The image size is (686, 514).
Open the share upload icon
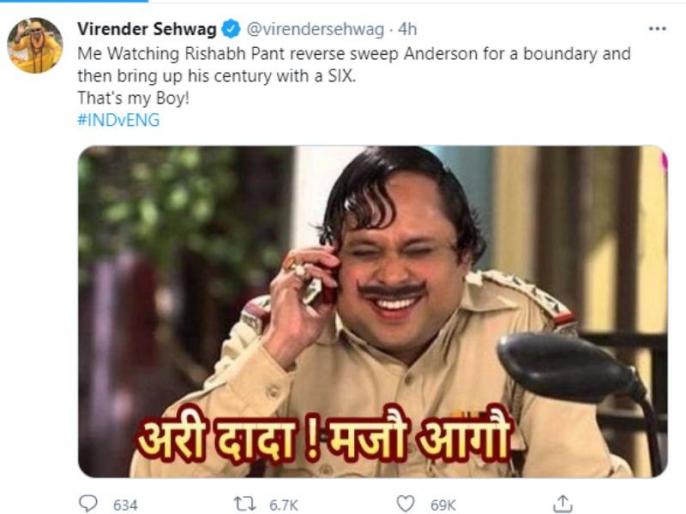563,504
